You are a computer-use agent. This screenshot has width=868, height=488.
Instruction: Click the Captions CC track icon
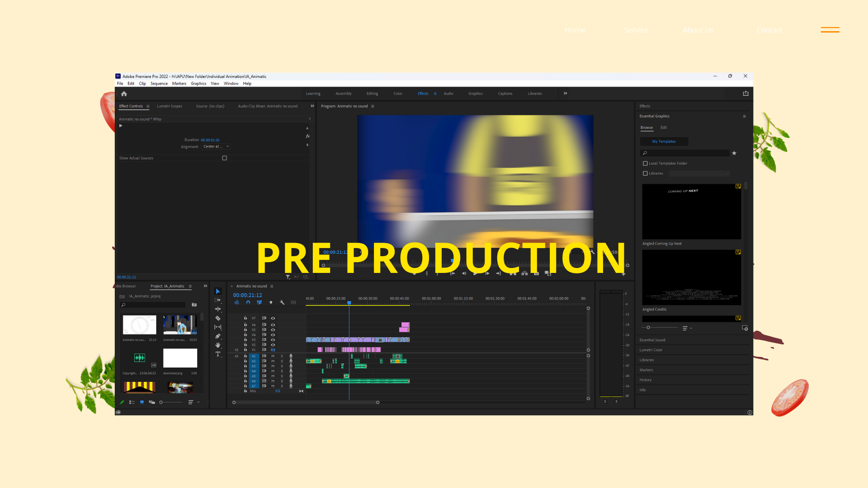(293, 302)
